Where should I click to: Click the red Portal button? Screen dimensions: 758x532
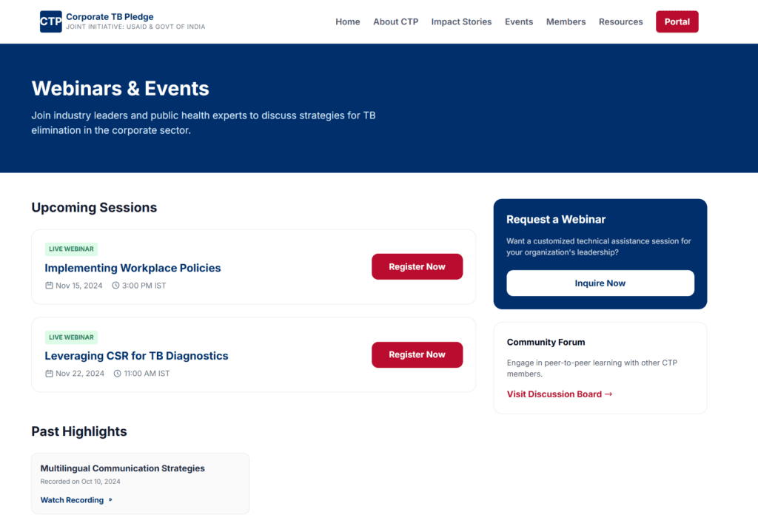tap(677, 21)
